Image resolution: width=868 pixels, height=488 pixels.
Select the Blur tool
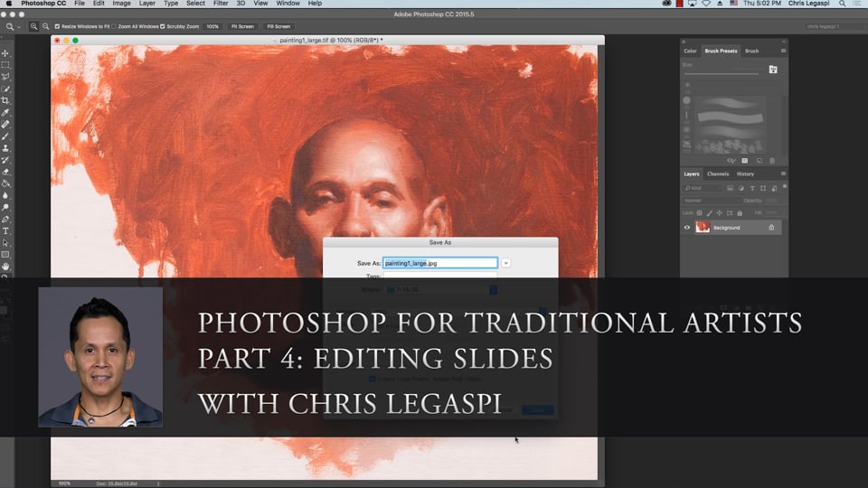(x=5, y=195)
